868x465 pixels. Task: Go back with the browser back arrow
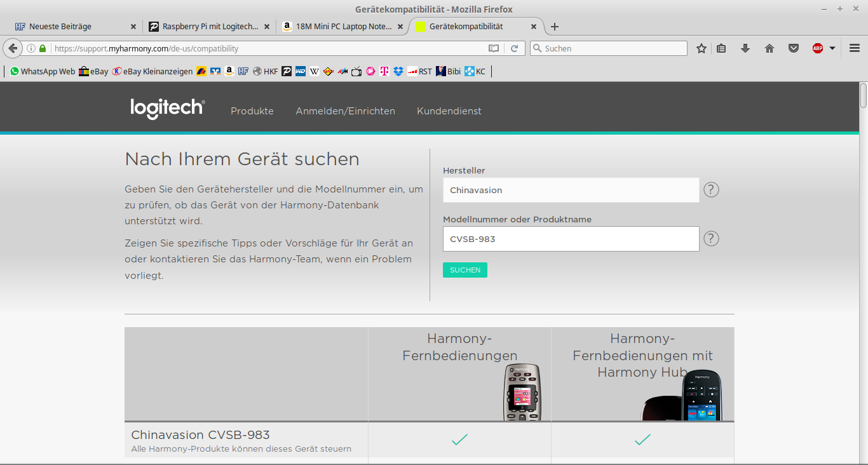[x=13, y=48]
